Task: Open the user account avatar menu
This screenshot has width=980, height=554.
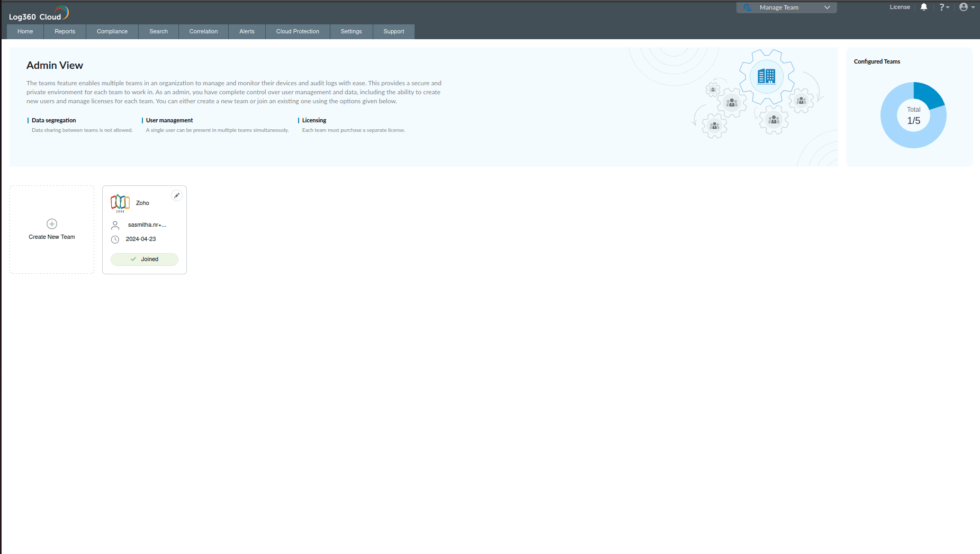Action: point(967,7)
